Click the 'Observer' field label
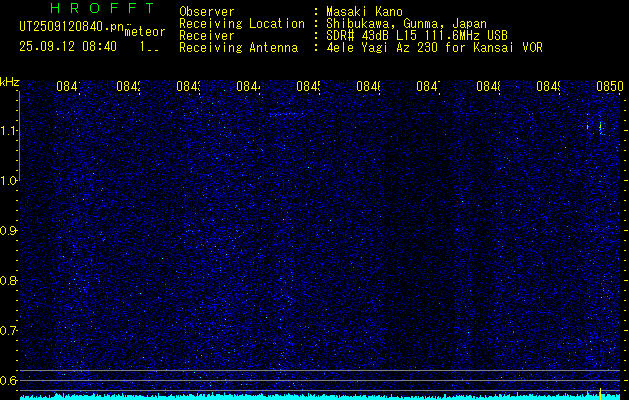The width and height of the screenshot is (629, 400). pyautogui.click(x=207, y=12)
